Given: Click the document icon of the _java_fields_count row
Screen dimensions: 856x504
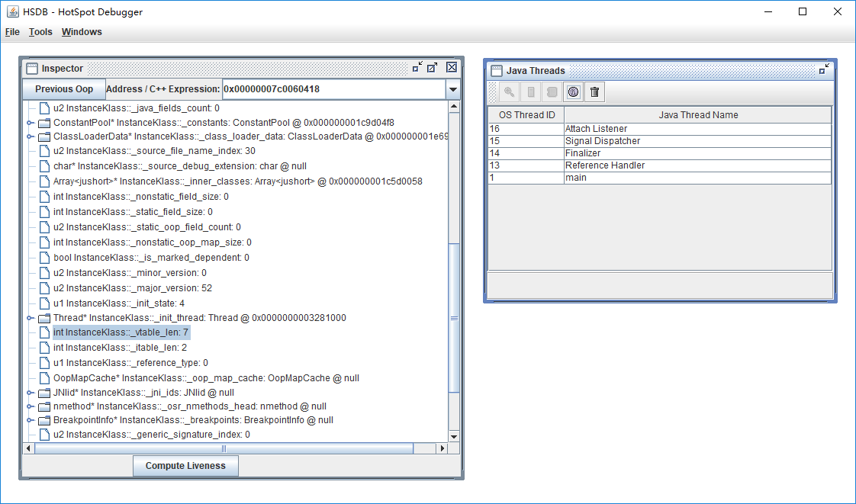Looking at the screenshot, I should [x=45, y=108].
